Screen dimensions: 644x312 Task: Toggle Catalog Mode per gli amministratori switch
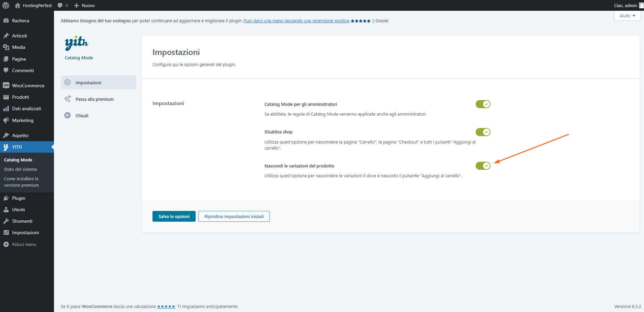click(483, 104)
